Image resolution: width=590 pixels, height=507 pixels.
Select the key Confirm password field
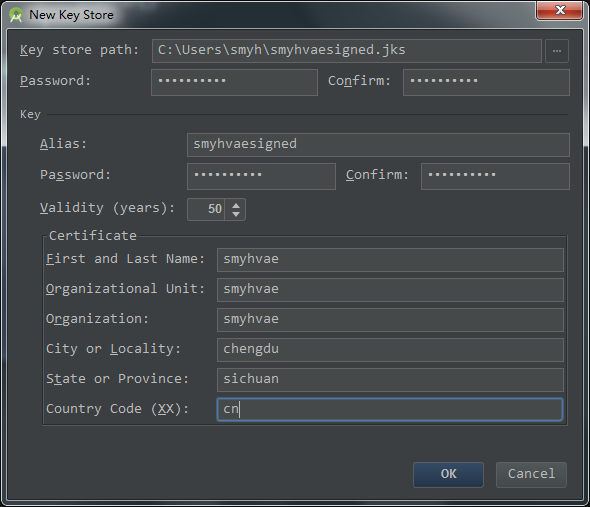click(x=495, y=176)
